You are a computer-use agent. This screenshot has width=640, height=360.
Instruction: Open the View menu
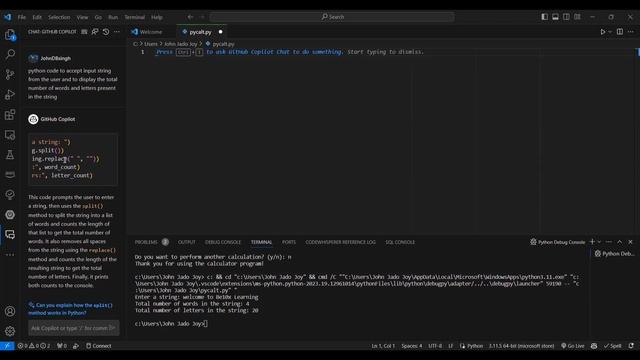click(x=82, y=17)
